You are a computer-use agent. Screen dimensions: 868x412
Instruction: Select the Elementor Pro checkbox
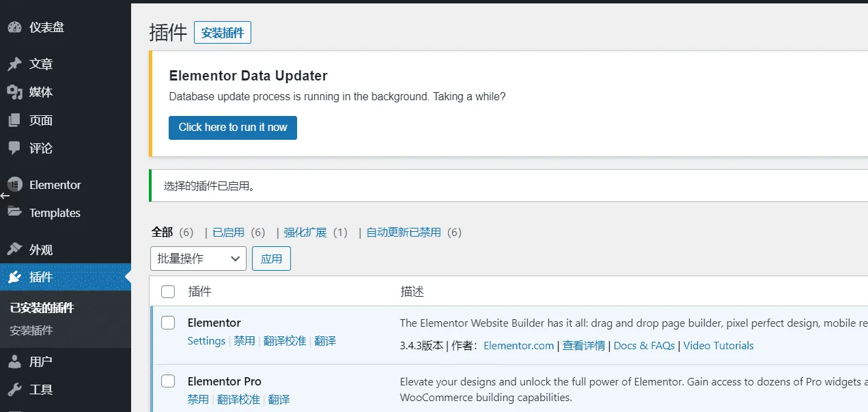point(168,381)
